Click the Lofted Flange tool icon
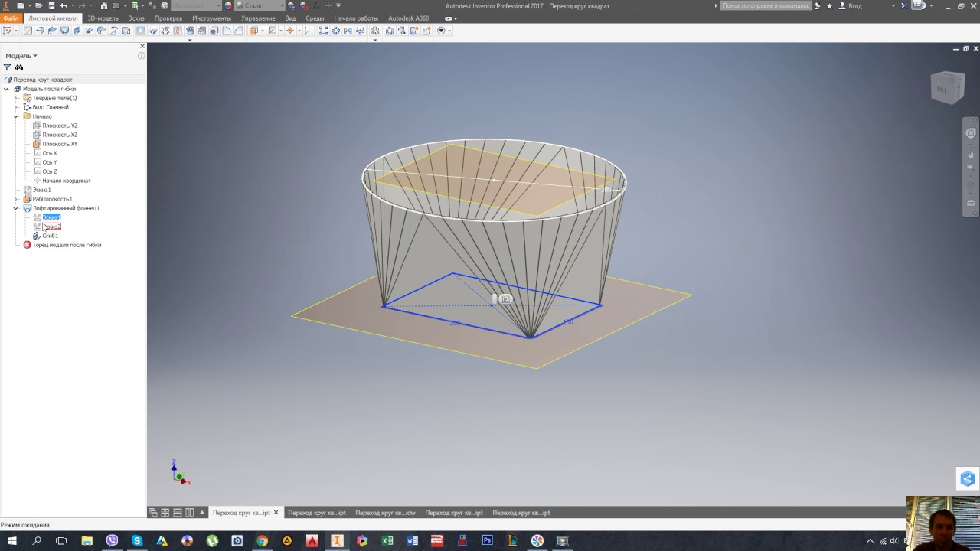 click(x=64, y=31)
